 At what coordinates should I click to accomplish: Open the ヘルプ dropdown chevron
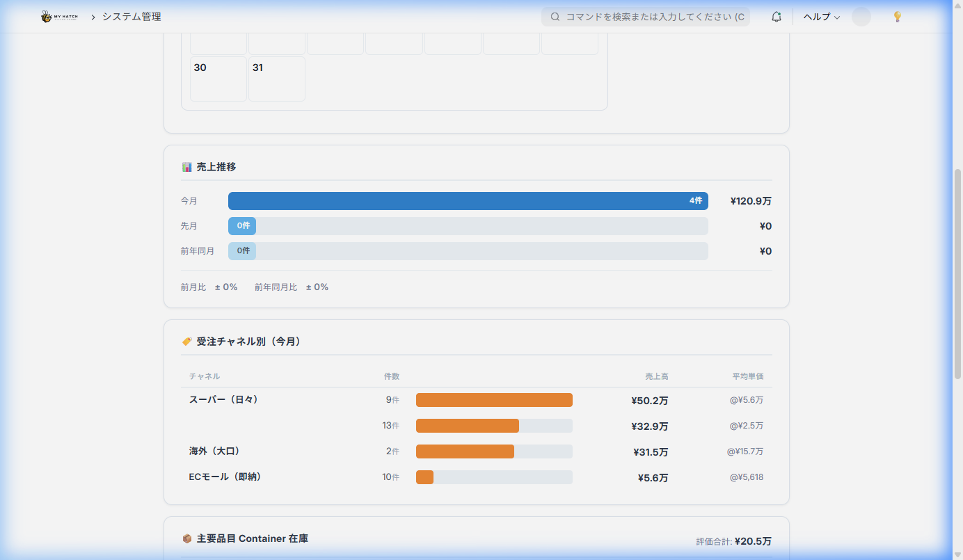tap(836, 17)
